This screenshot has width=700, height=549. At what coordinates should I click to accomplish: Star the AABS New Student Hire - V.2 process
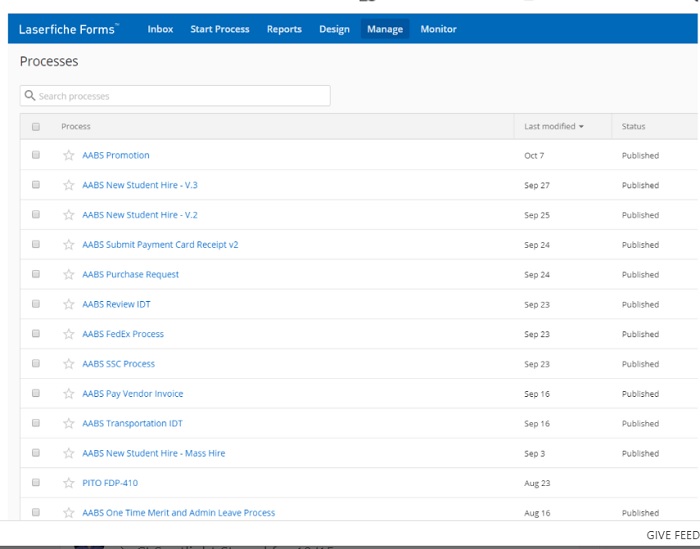[68, 215]
